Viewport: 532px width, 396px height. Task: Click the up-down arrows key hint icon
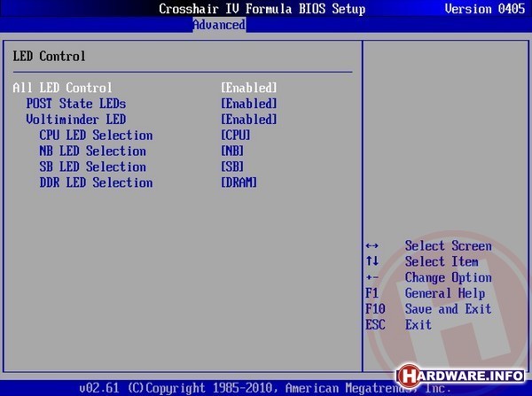tap(372, 261)
